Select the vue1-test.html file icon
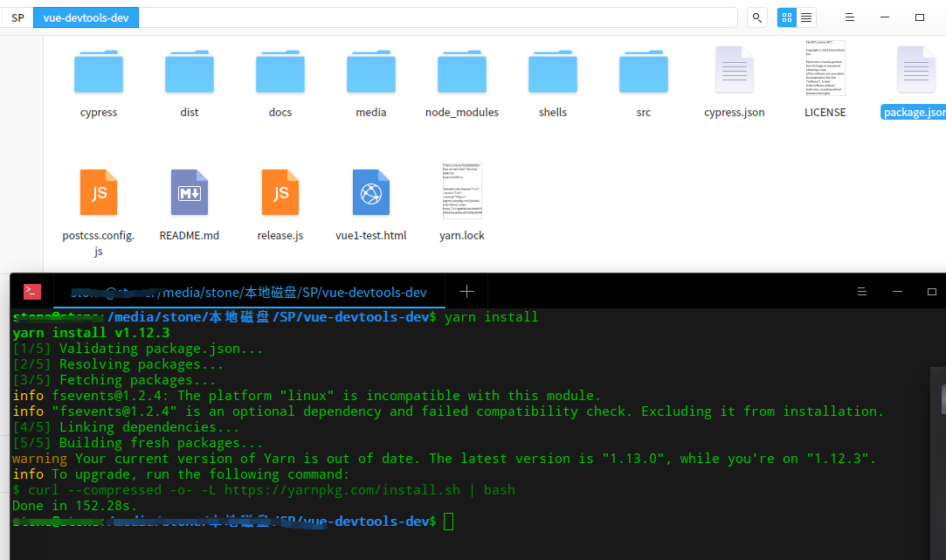 [371, 192]
